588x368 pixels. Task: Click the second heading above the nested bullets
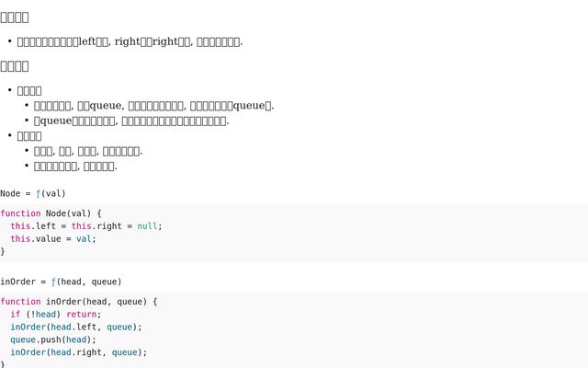click(x=15, y=65)
